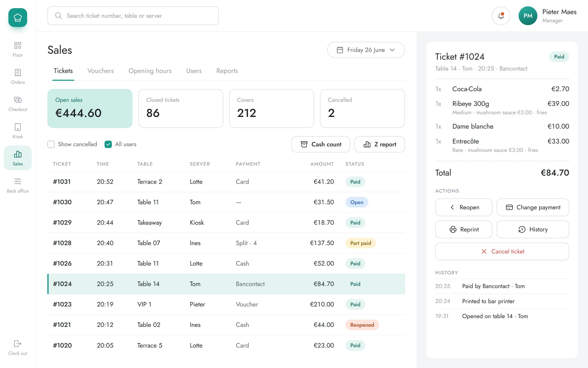
Task: Click the Reopened status badge
Action: [x=362, y=325]
